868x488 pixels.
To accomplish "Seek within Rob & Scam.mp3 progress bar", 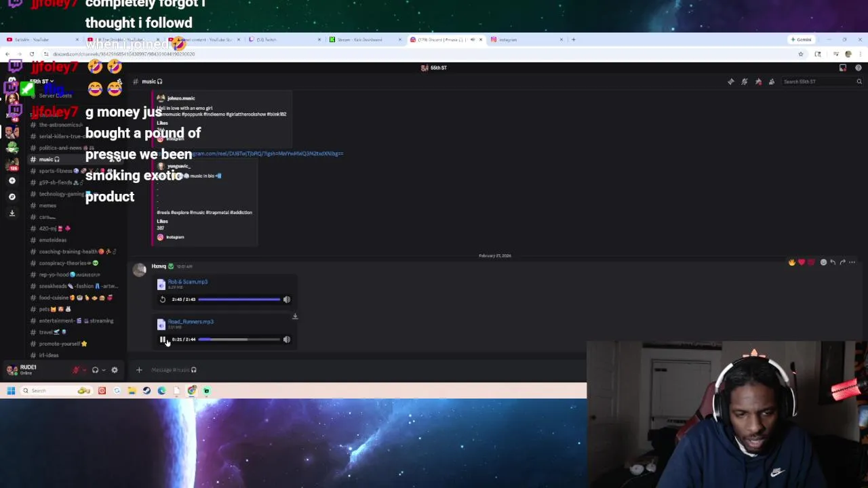I will 239,300.
